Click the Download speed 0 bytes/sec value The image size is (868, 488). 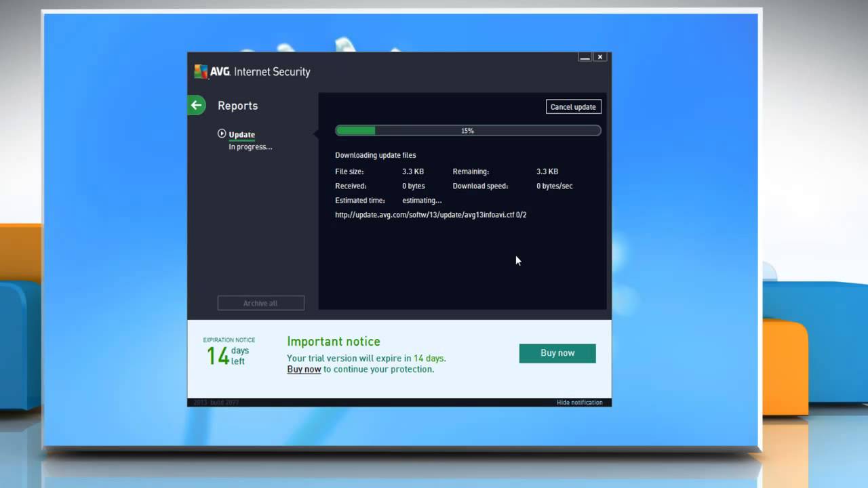(555, 186)
